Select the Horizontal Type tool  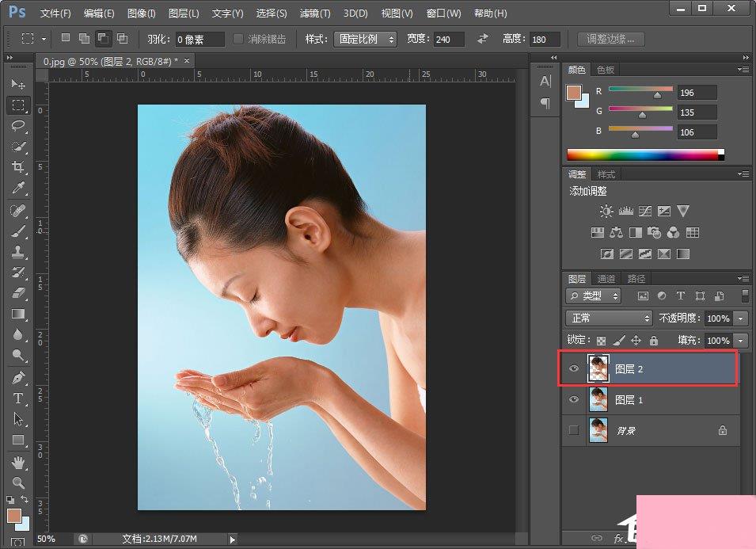[x=18, y=398]
